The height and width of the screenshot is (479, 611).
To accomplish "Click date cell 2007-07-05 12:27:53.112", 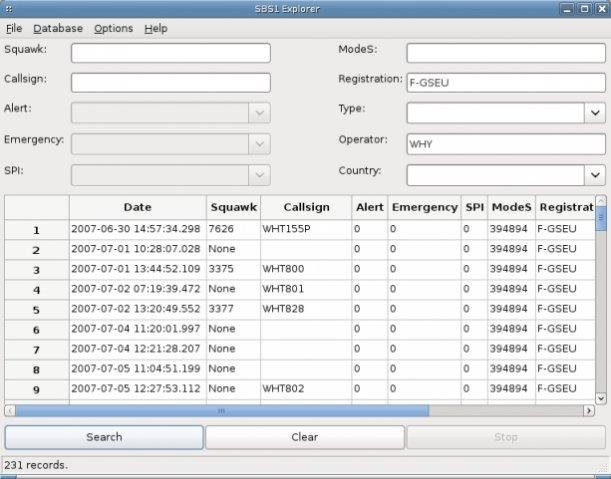I will click(138, 389).
